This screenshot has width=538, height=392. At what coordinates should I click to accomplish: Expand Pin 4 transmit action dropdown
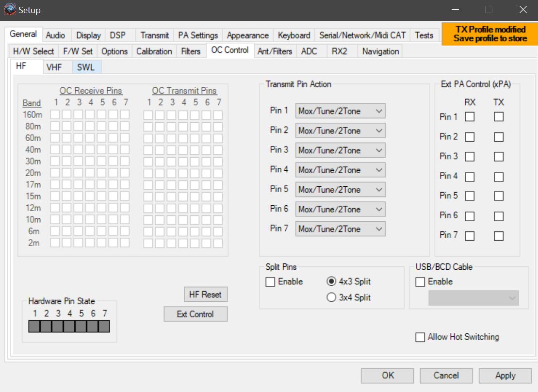(340, 170)
